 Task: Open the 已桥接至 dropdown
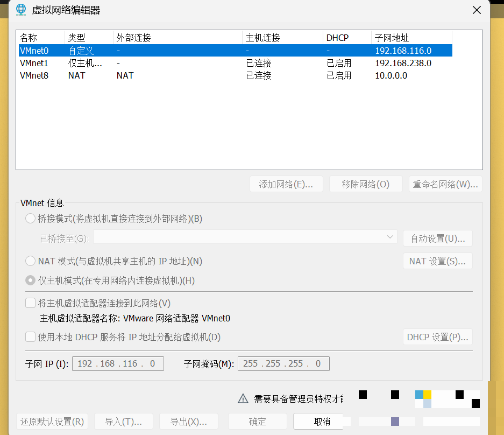tap(245, 237)
